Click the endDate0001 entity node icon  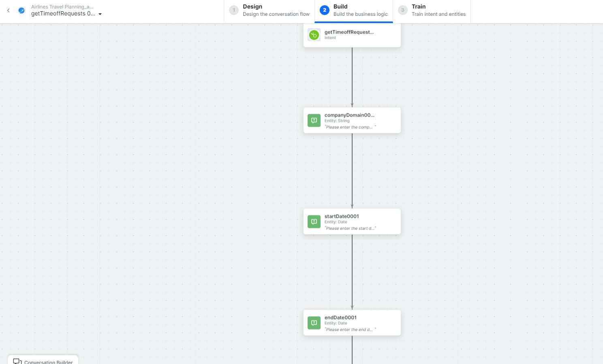(x=314, y=323)
